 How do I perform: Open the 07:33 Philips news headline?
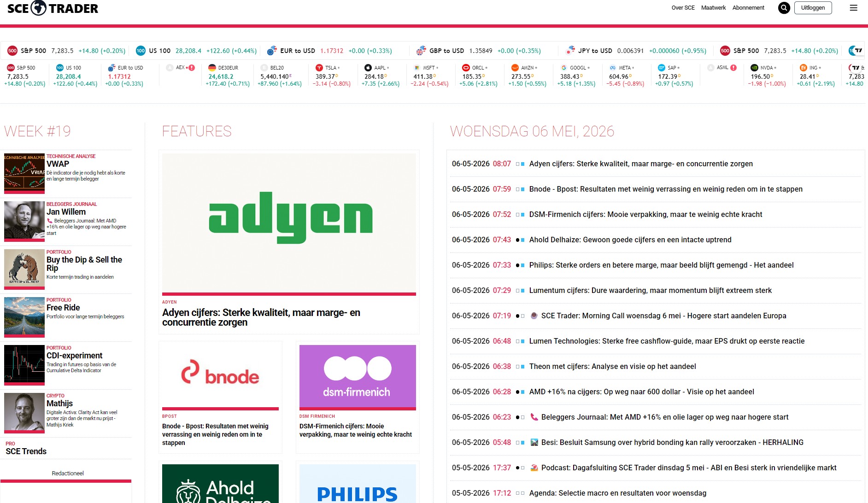point(662,265)
